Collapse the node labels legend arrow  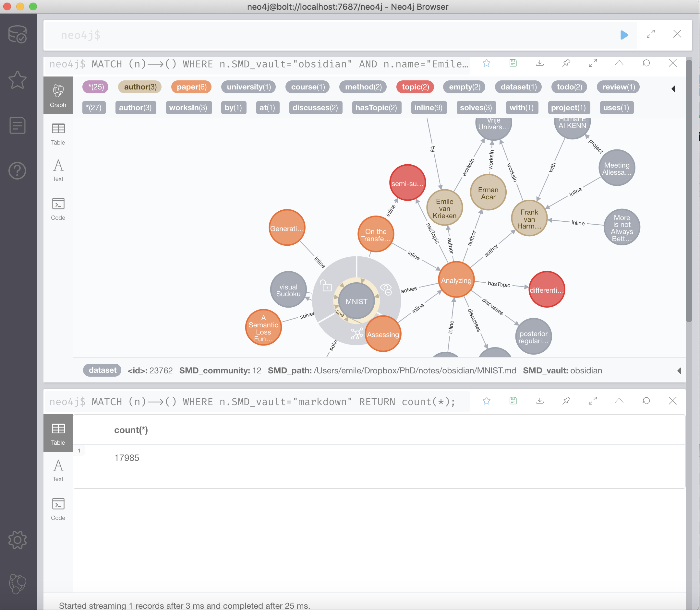tap(673, 88)
